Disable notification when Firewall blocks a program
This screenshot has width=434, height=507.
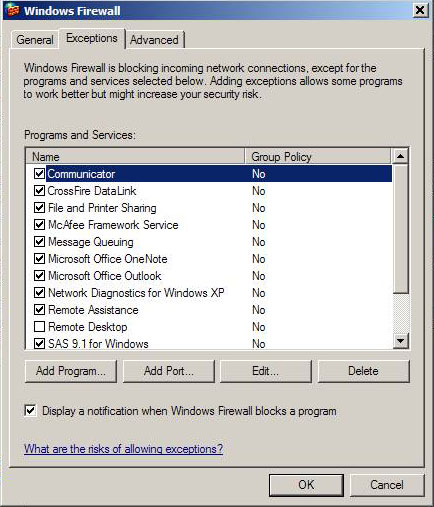tap(30, 410)
